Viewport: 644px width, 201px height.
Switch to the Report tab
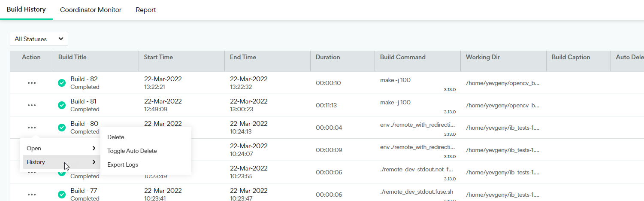click(145, 9)
